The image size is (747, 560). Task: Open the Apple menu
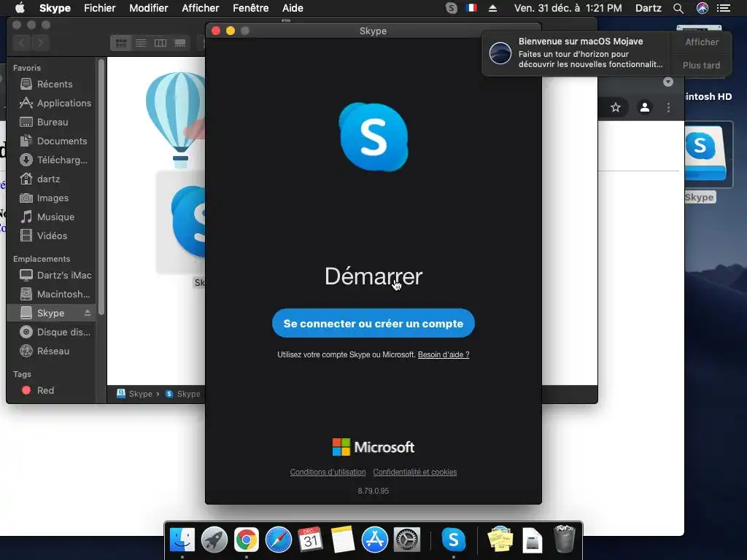[20, 8]
